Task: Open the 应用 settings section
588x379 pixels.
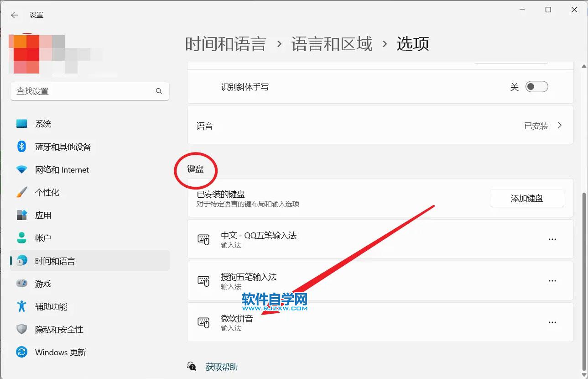Action: [x=43, y=215]
